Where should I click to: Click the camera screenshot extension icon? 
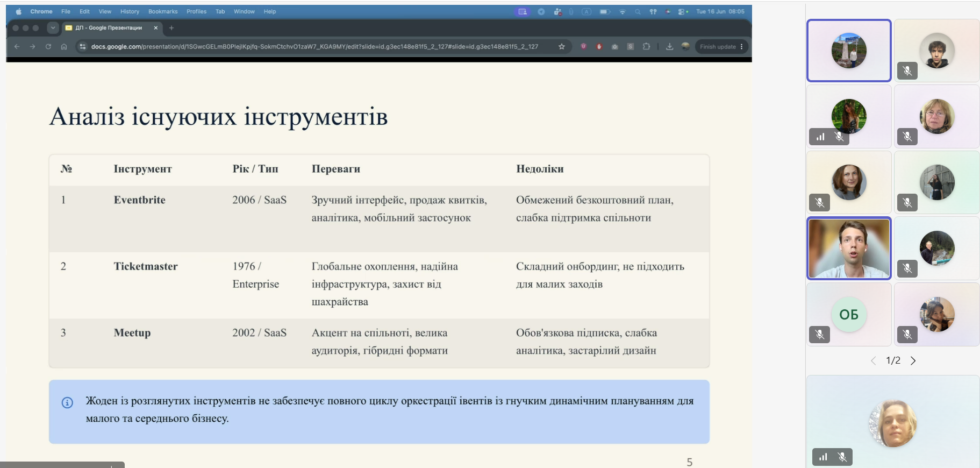pyautogui.click(x=614, y=47)
